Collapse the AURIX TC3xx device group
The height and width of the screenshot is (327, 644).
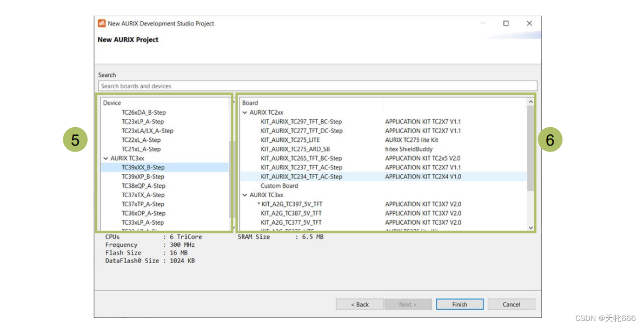106,158
